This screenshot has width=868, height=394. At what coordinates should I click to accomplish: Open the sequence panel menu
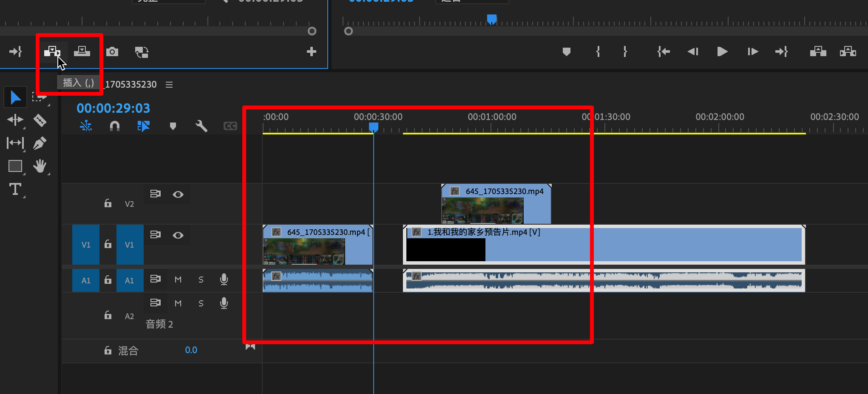pos(169,85)
